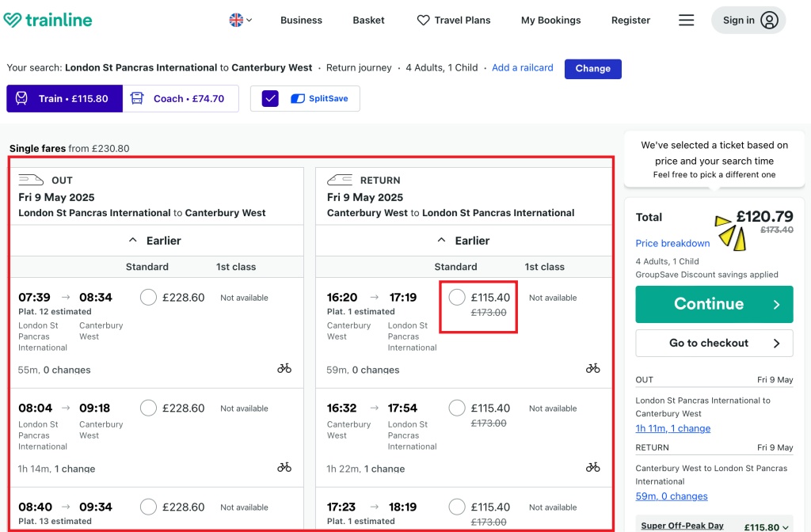
Task: Click the Change search button
Action: (x=592, y=69)
